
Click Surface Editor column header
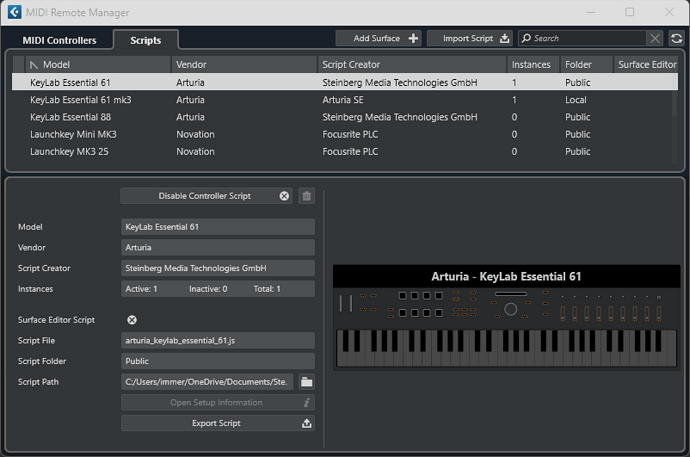click(646, 65)
